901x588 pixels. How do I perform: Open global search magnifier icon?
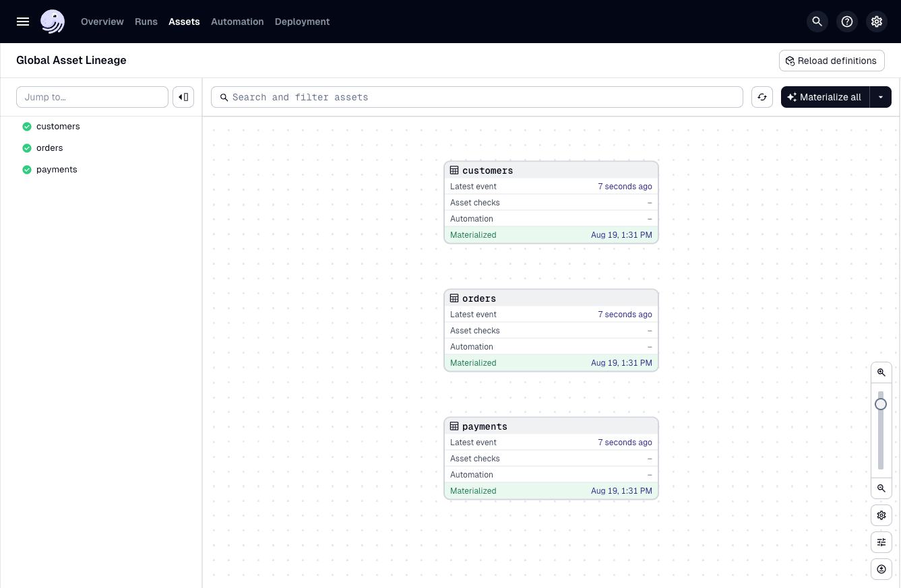pos(817,22)
